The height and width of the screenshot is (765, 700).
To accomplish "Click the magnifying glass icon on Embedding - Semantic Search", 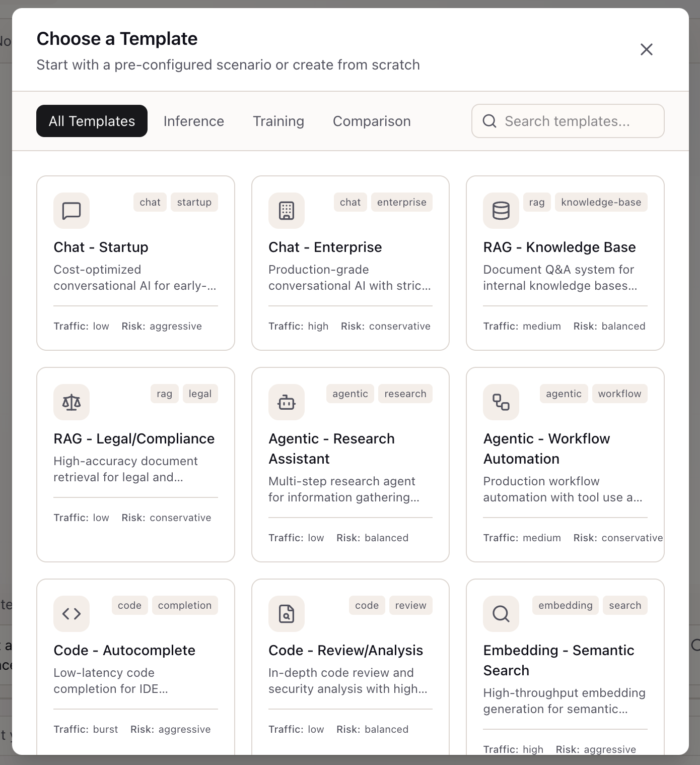I will pos(501,614).
